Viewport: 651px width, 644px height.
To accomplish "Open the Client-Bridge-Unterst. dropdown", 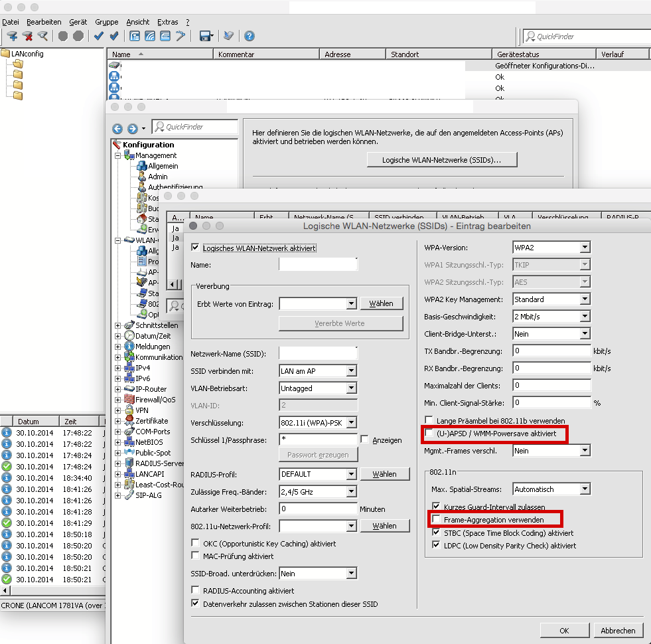I will (551, 334).
